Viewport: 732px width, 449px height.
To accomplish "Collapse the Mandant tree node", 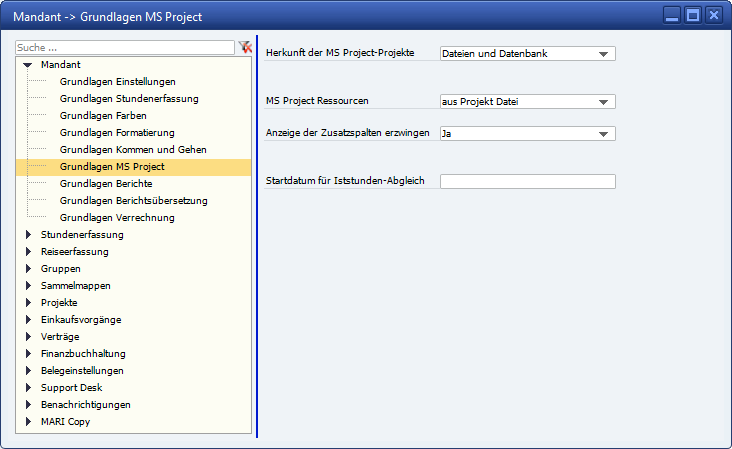I will click(x=28, y=64).
